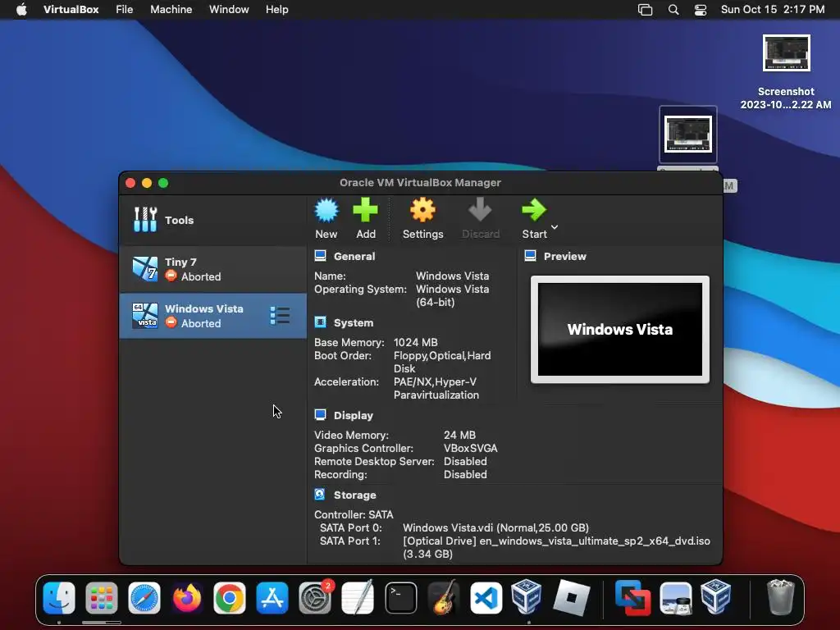The image size is (840, 630).
Task: Click the General section icon
Action: pos(321,256)
